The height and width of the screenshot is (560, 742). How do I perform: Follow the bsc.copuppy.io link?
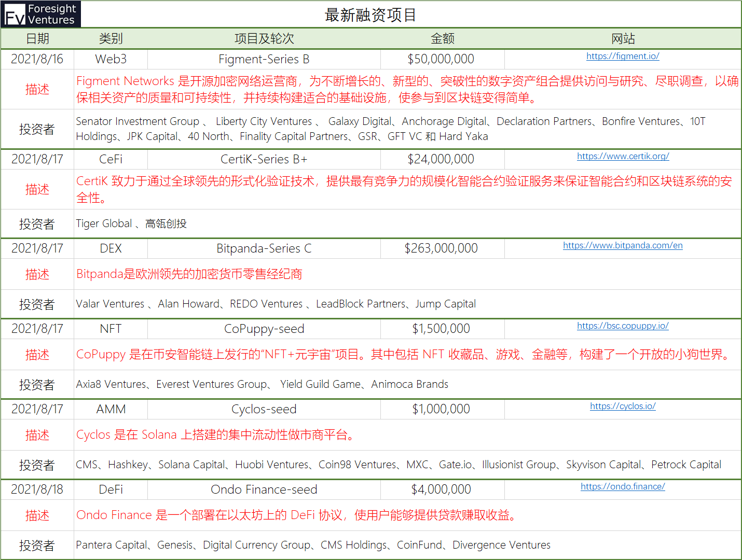(623, 326)
